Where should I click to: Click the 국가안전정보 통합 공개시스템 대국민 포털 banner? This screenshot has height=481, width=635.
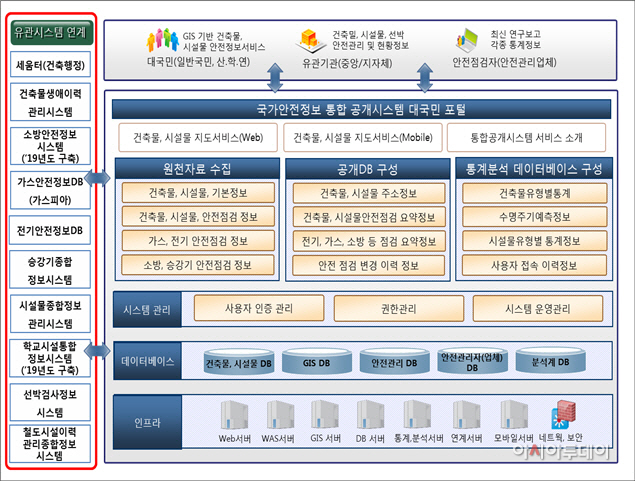361,109
